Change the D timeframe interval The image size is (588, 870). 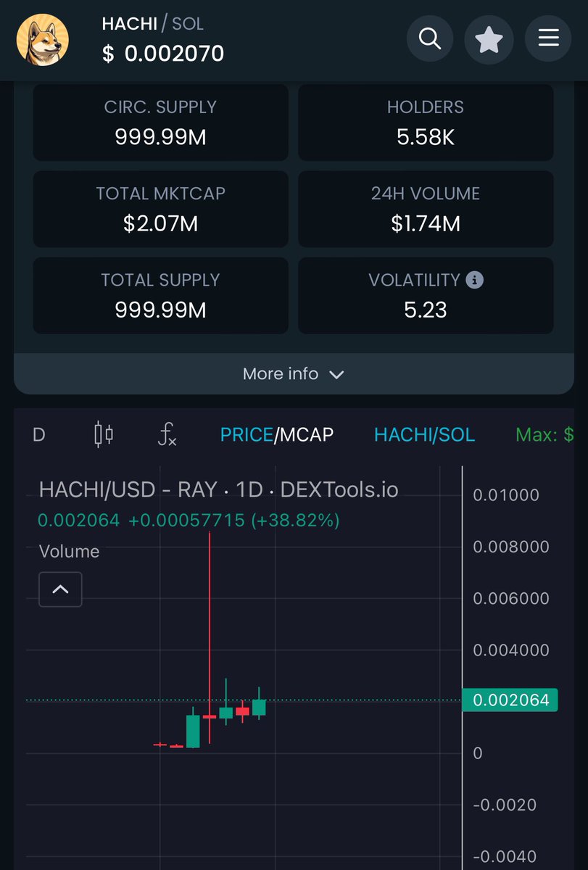pyautogui.click(x=39, y=435)
